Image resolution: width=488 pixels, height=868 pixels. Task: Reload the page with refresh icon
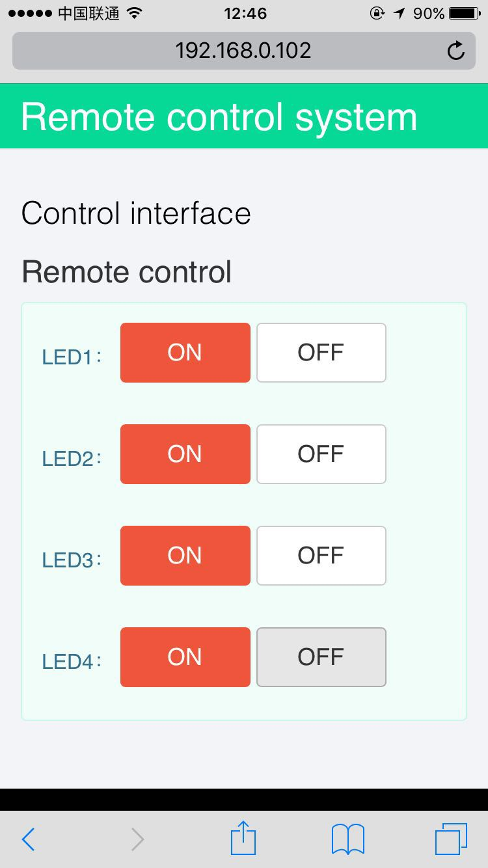pyautogui.click(x=456, y=51)
